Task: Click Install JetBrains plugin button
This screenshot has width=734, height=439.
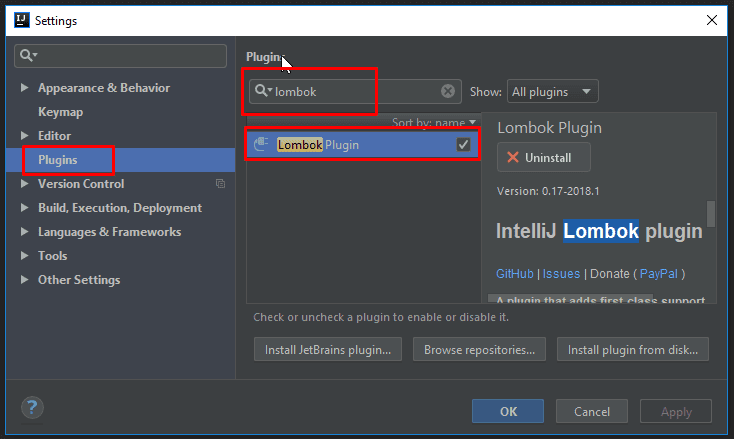Action: [328, 350]
